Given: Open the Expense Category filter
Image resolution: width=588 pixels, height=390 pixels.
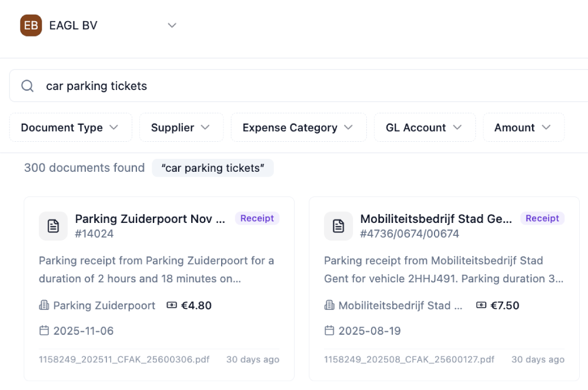Looking at the screenshot, I should click(x=298, y=127).
